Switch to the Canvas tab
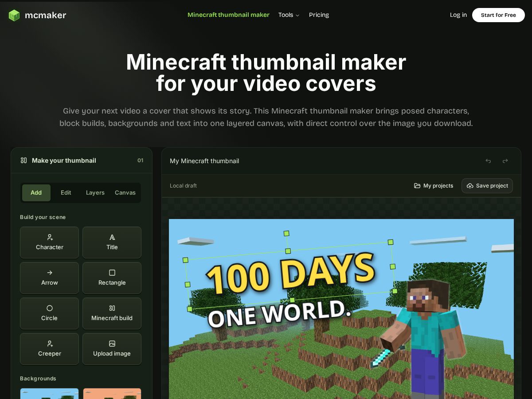Viewport: 532px width, 399px height. coord(125,193)
